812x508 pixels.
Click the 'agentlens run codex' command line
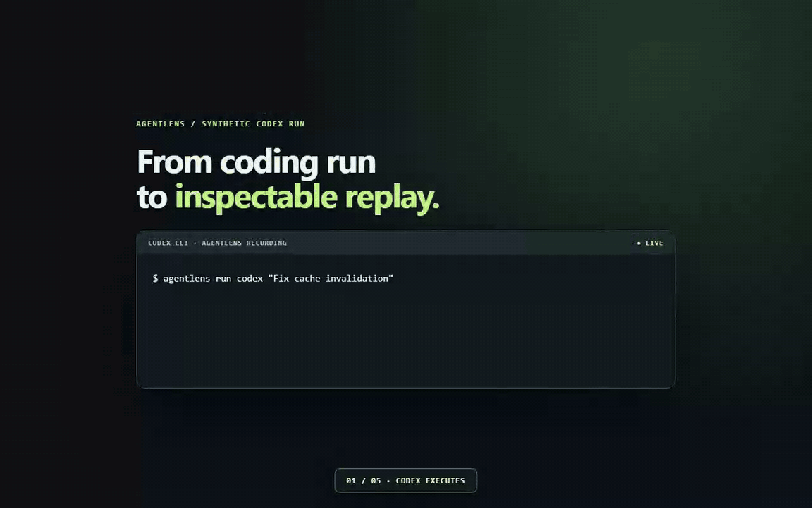click(x=273, y=279)
